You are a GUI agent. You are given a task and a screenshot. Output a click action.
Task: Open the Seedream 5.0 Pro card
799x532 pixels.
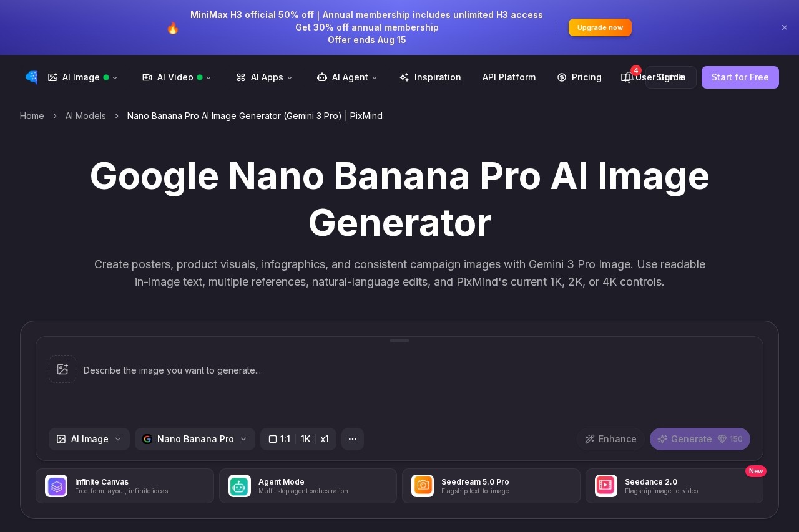coord(491,486)
